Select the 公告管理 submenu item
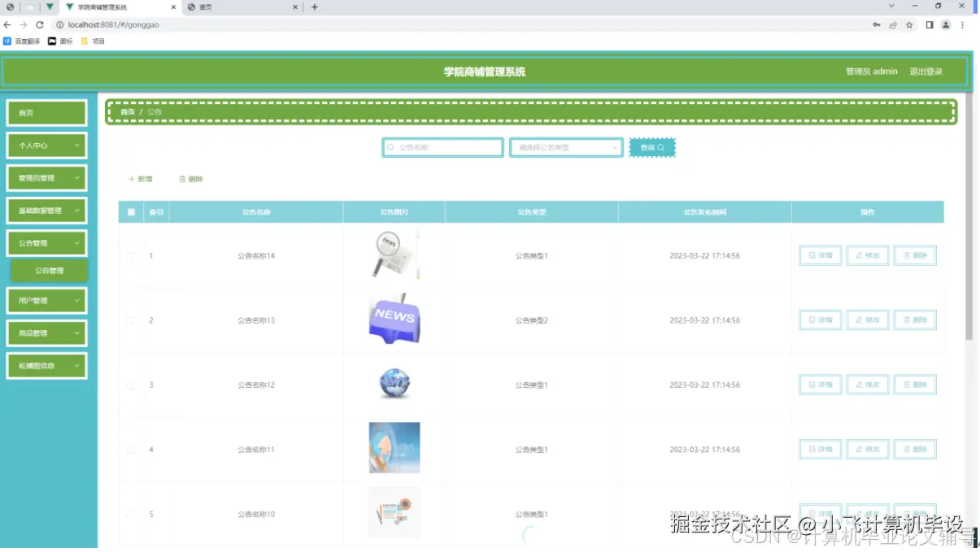The image size is (980, 552). (49, 271)
